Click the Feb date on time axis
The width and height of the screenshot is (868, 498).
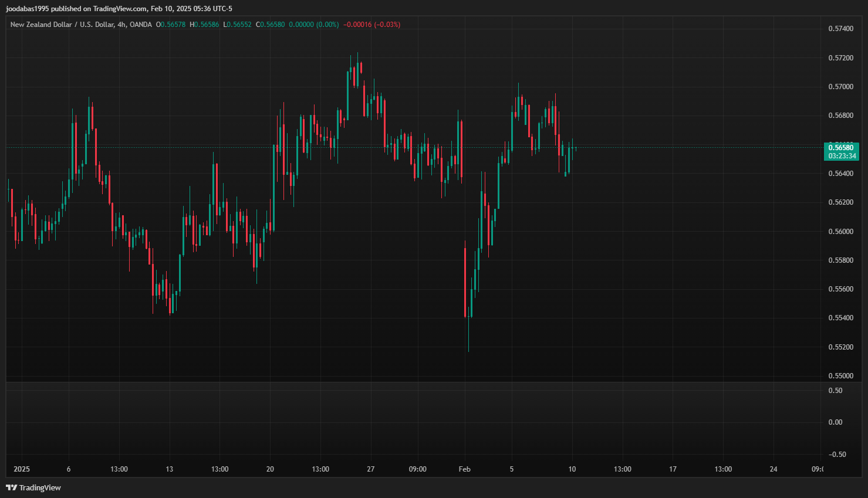pos(464,469)
